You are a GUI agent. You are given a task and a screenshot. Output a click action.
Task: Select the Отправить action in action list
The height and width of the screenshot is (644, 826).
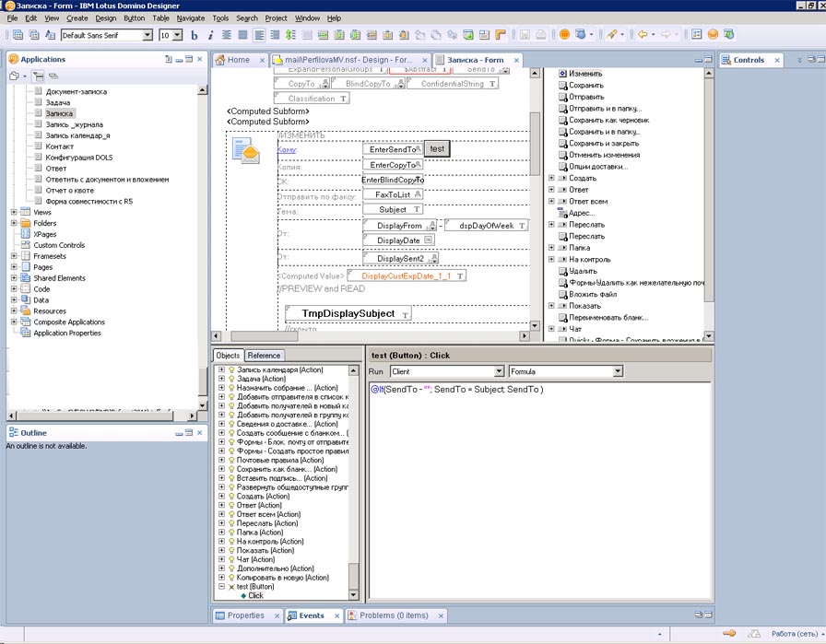[x=586, y=97]
